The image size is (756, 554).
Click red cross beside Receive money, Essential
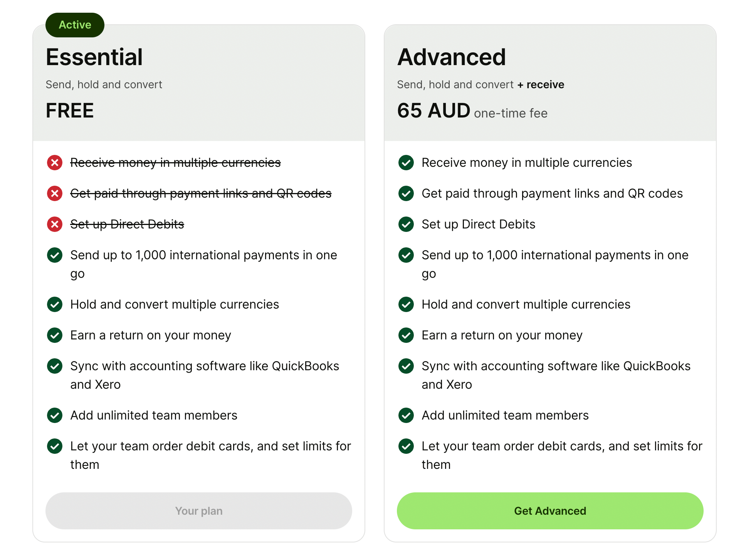pos(55,163)
